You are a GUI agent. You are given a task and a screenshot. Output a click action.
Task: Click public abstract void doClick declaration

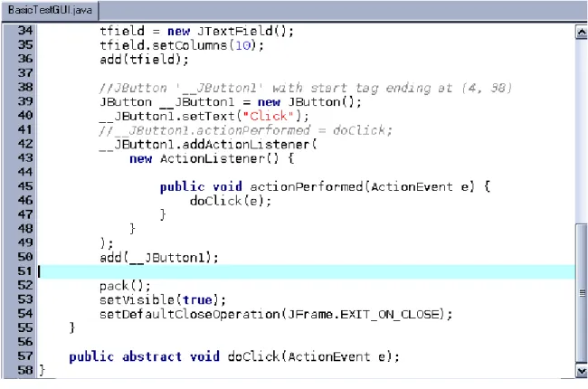tap(234, 356)
